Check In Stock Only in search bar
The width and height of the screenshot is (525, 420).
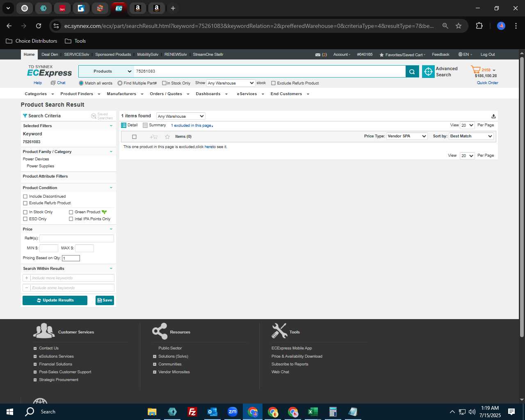(x=164, y=83)
